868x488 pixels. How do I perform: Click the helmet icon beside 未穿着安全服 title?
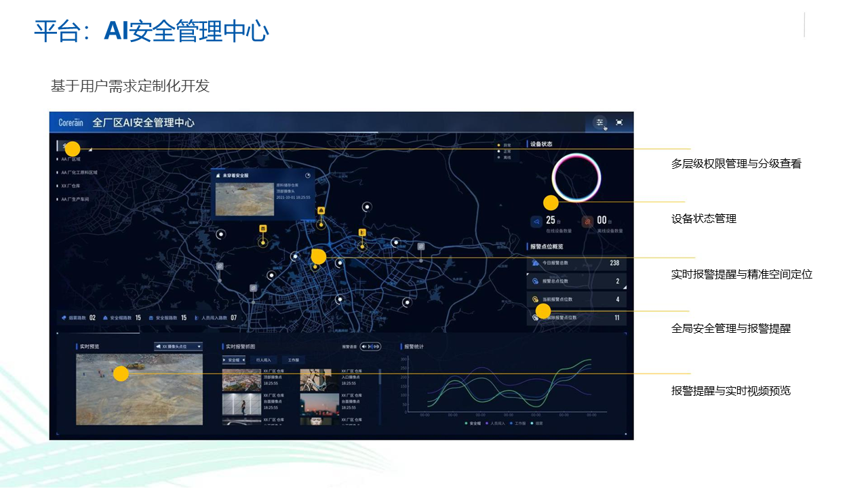(218, 176)
